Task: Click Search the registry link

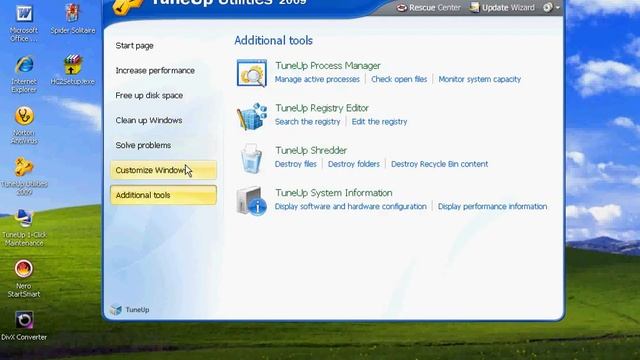Action: tap(307, 122)
